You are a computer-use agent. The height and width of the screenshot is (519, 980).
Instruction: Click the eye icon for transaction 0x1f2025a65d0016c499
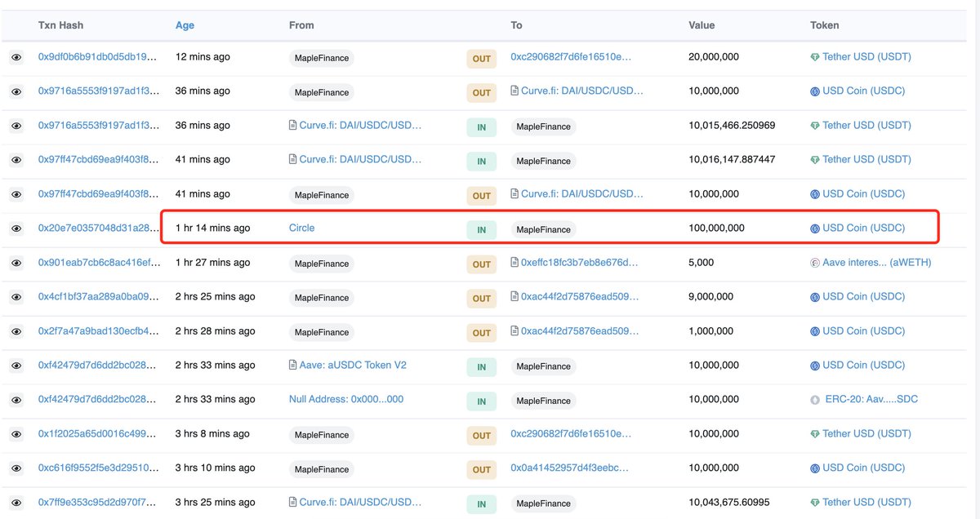click(16, 435)
